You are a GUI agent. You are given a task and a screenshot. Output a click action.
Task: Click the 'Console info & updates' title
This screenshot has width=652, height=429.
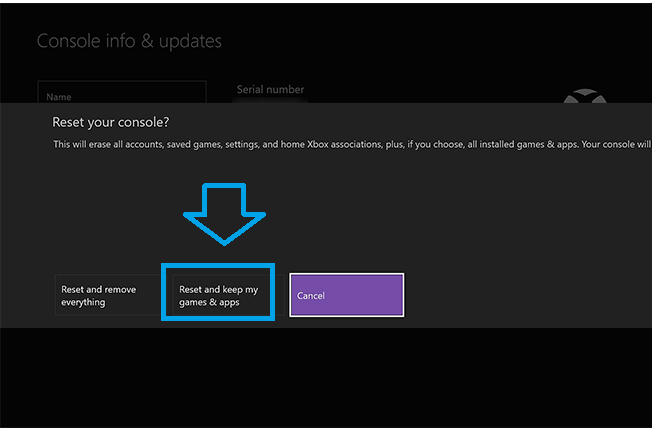[129, 41]
